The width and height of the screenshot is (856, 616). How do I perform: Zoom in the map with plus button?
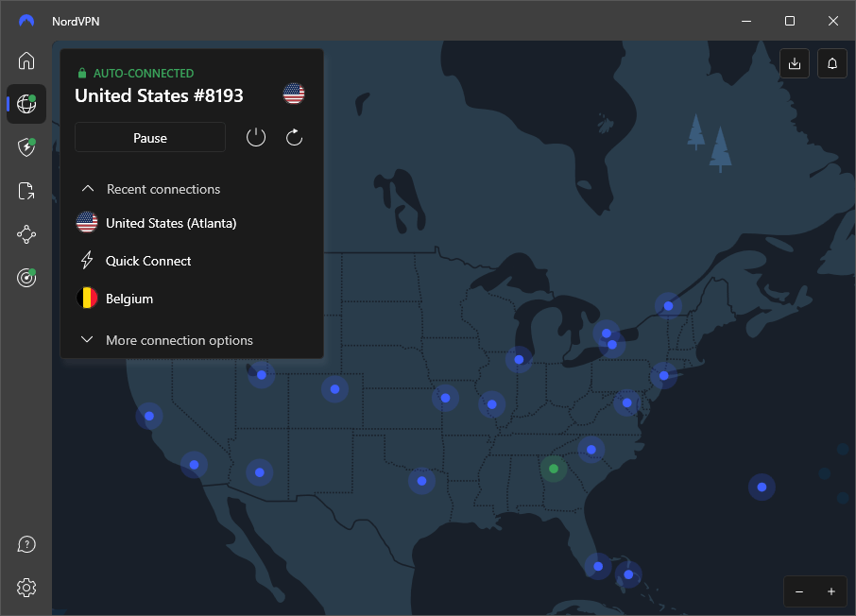pos(830,591)
